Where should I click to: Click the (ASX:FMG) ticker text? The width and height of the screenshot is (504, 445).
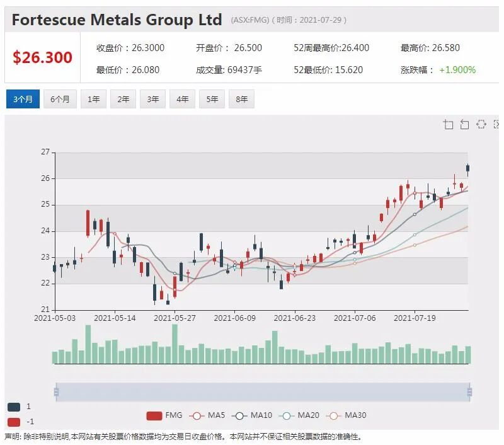point(249,20)
